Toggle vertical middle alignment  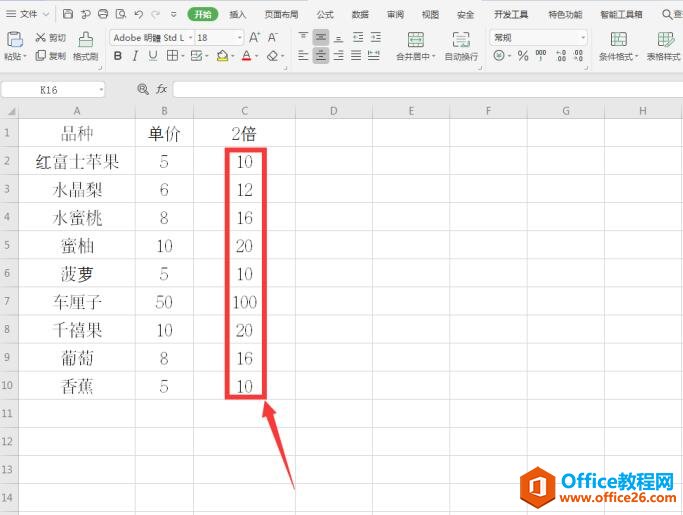click(321, 37)
